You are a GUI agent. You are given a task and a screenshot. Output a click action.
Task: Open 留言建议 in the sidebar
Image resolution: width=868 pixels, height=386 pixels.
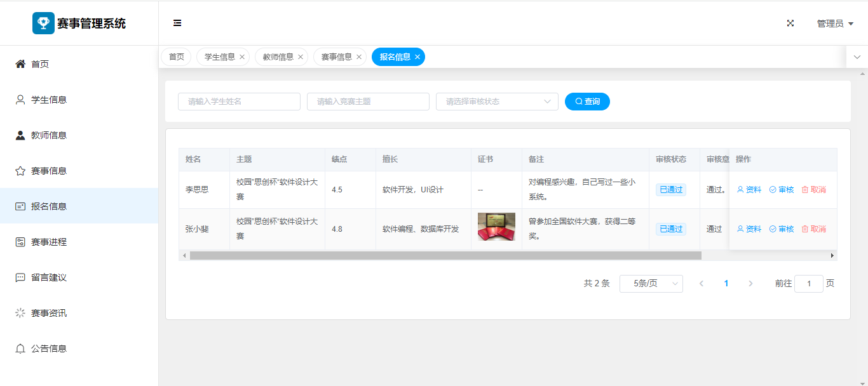click(x=49, y=277)
